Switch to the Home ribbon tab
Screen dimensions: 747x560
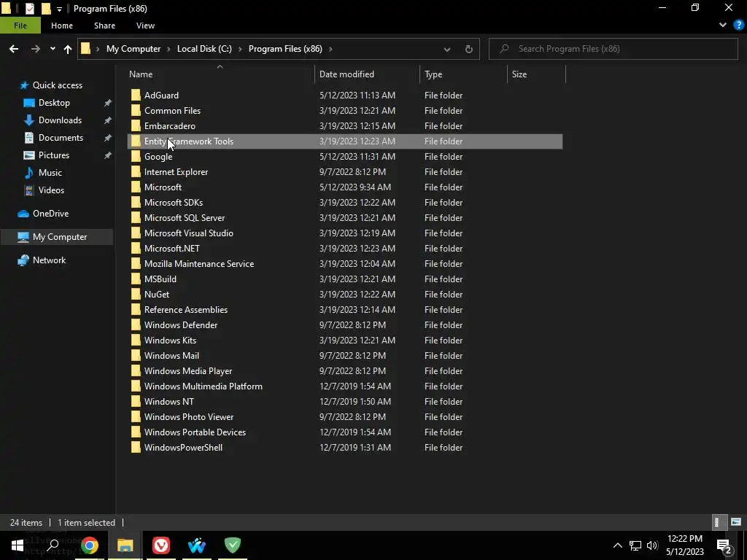(x=62, y=26)
